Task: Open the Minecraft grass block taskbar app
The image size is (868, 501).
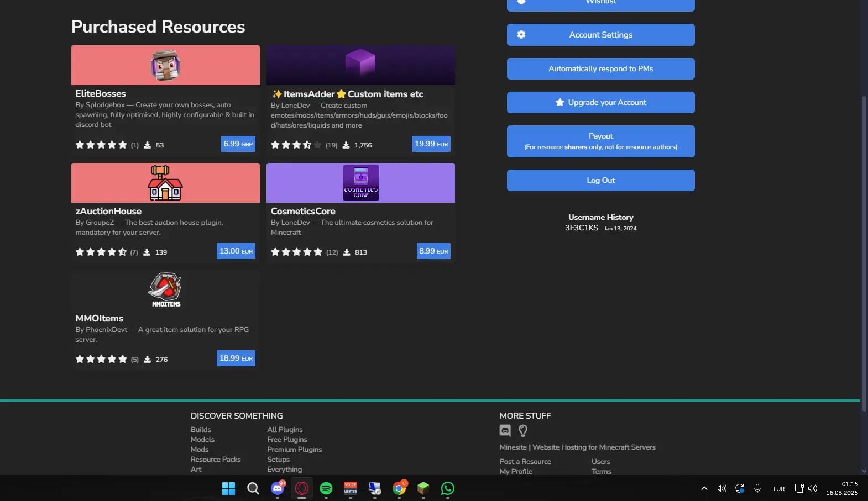Action: pos(423,488)
